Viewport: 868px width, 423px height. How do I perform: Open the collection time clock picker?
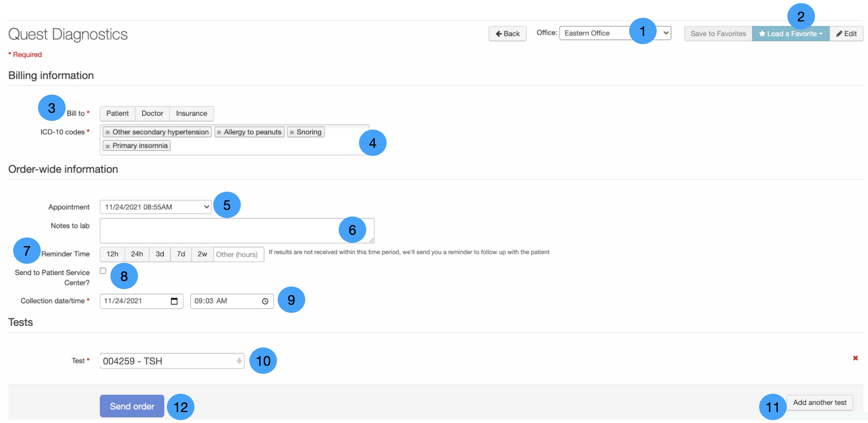pyautogui.click(x=265, y=301)
